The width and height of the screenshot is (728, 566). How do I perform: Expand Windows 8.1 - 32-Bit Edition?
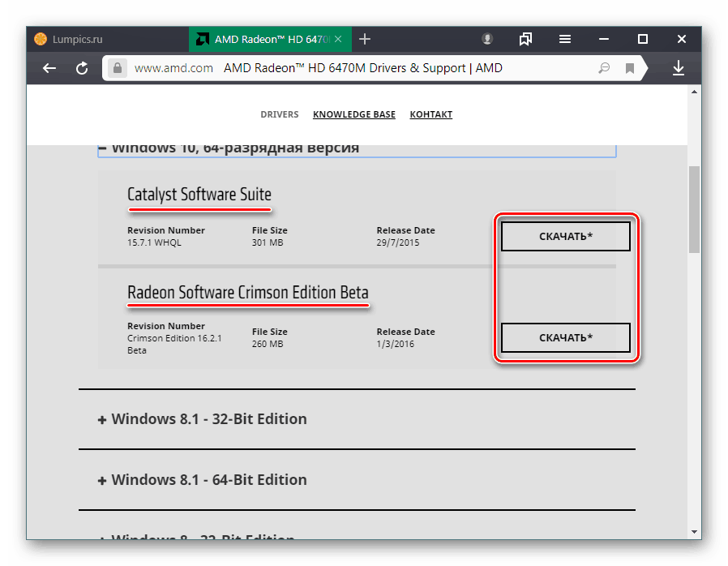point(203,419)
